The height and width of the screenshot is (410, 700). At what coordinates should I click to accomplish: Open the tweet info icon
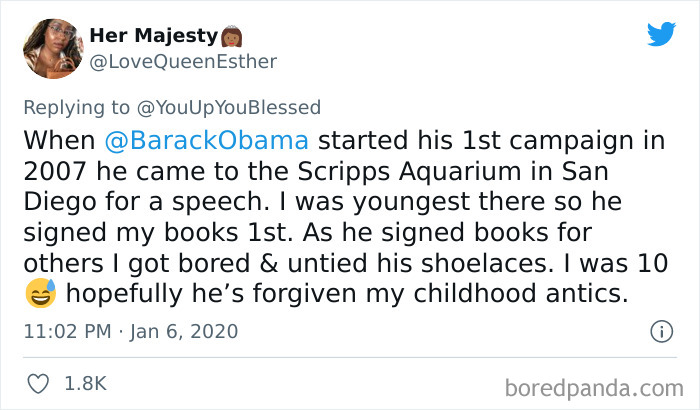coord(660,330)
